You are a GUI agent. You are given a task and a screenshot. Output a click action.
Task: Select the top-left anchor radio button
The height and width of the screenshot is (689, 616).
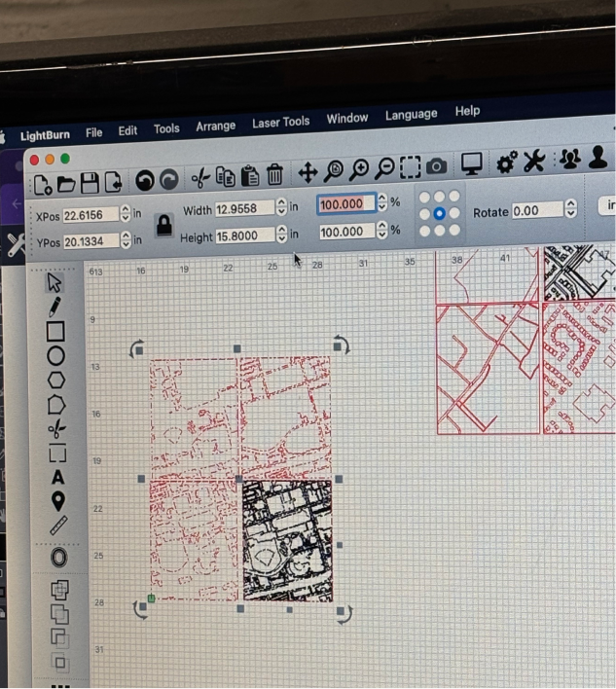pos(424,198)
